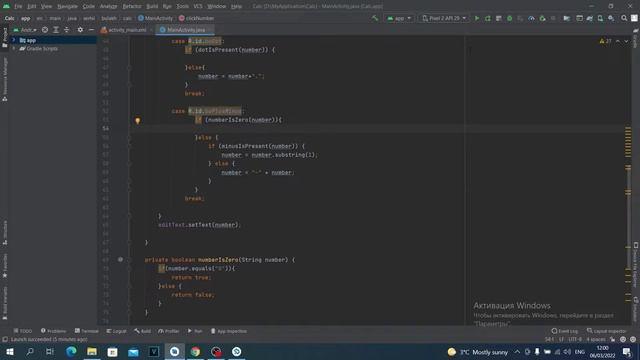The width and height of the screenshot is (640, 360).
Task: Open the app run configuration dropdown
Action: (399, 18)
